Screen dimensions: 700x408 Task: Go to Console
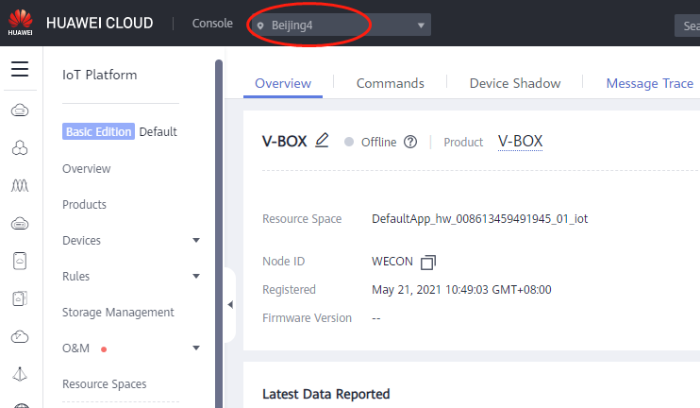[x=212, y=24]
